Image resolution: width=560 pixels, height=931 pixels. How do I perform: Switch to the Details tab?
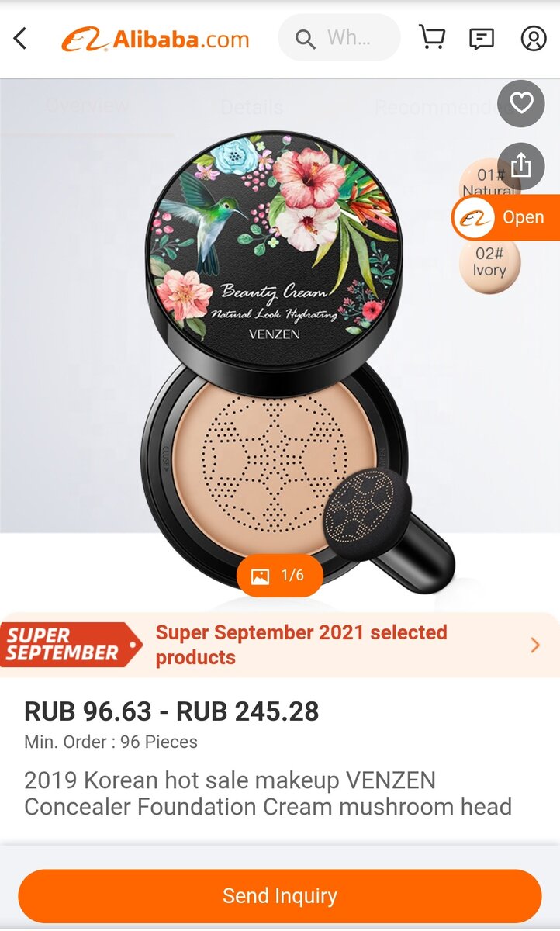(x=251, y=107)
